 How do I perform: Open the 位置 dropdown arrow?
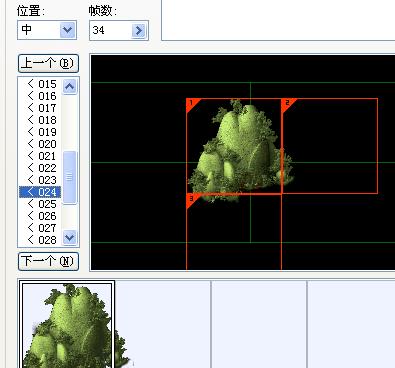67,30
